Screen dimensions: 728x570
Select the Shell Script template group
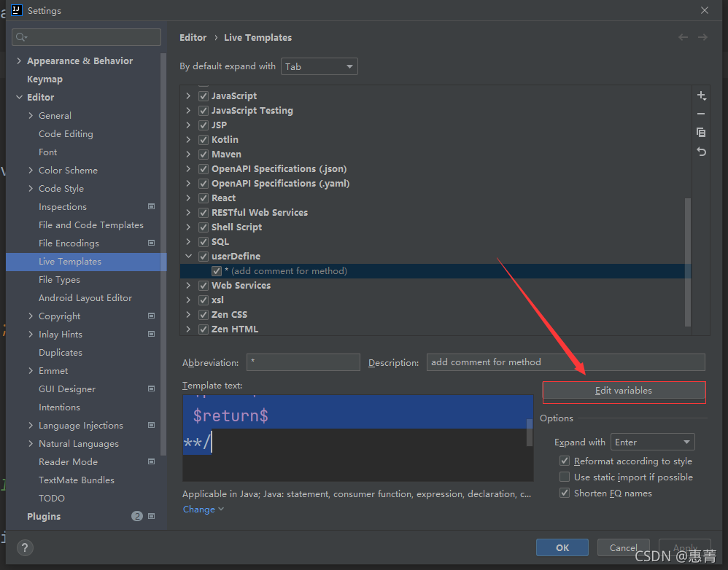point(237,227)
